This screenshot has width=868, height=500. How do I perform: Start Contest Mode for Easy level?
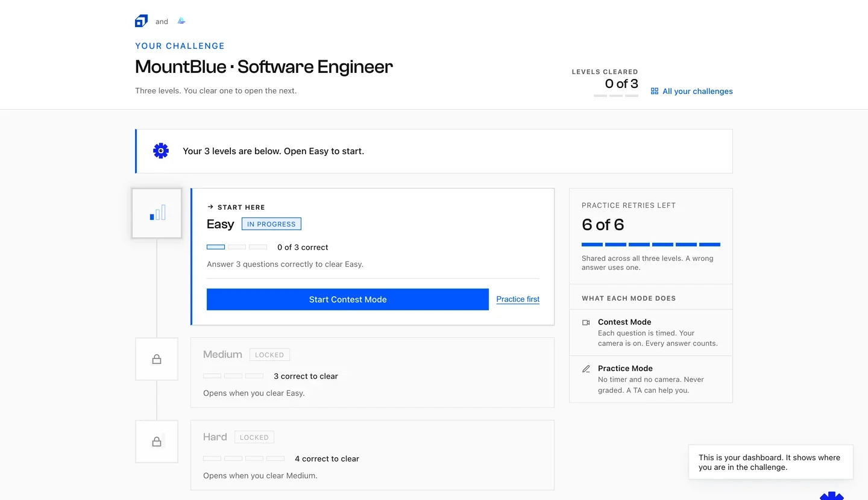[348, 299]
